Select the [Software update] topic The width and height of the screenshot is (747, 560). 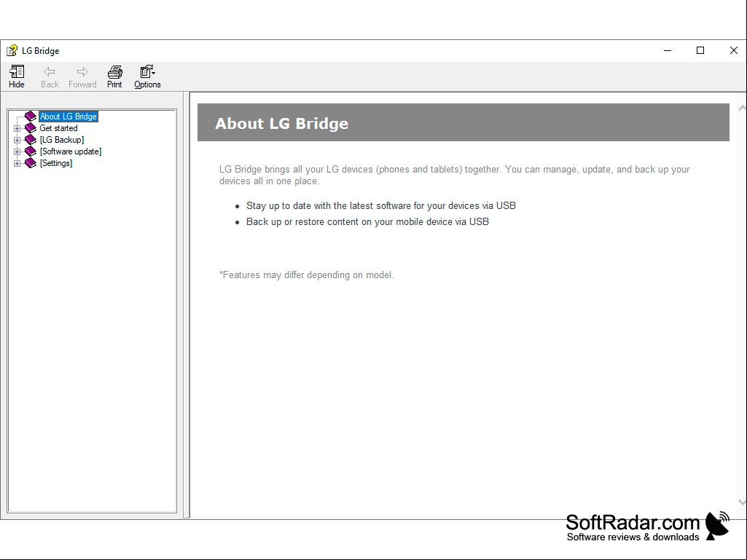pos(71,151)
